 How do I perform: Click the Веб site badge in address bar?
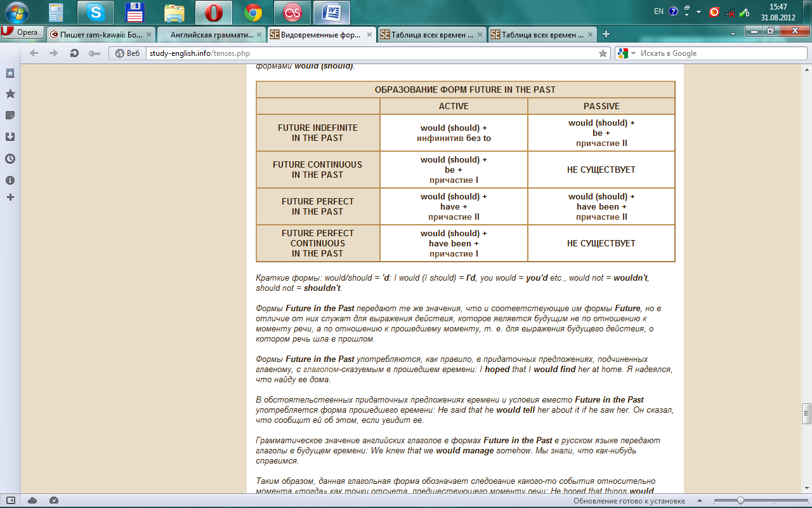click(127, 53)
